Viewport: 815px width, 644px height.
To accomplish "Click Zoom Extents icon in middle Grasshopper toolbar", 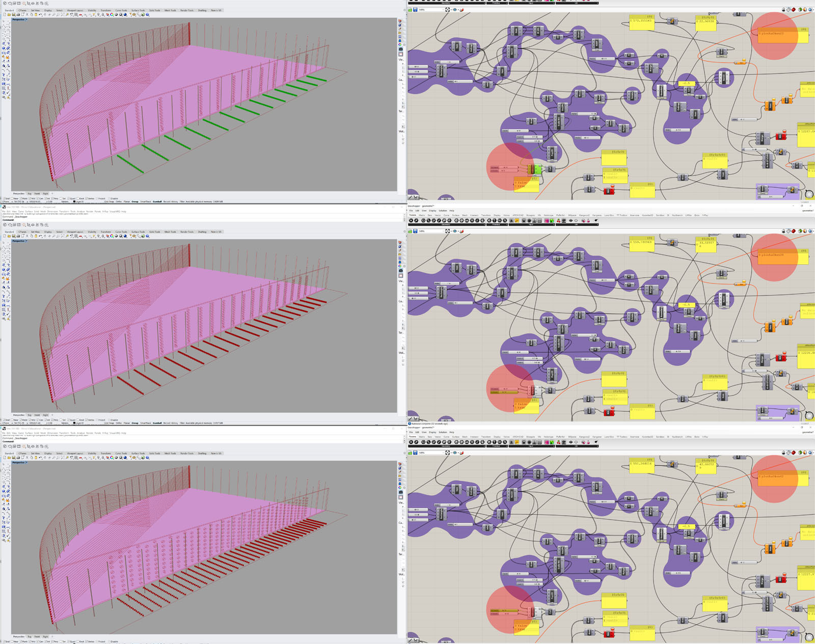I will (447, 231).
